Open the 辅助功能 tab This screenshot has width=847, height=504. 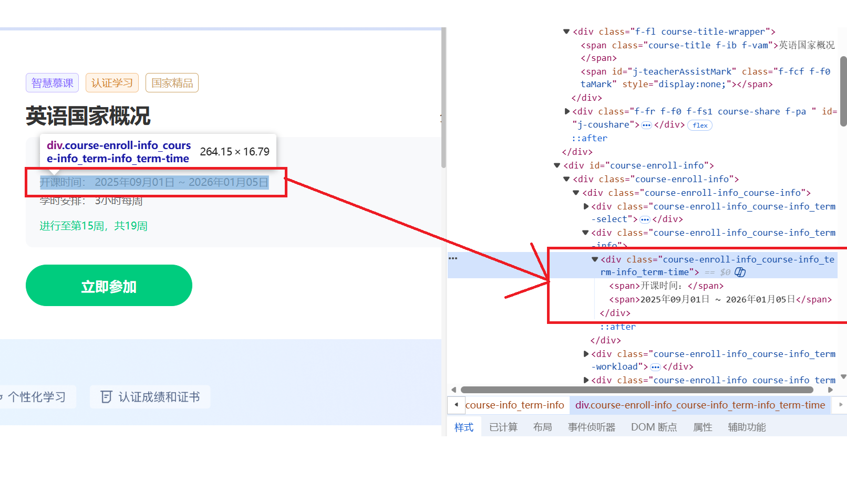tap(747, 427)
